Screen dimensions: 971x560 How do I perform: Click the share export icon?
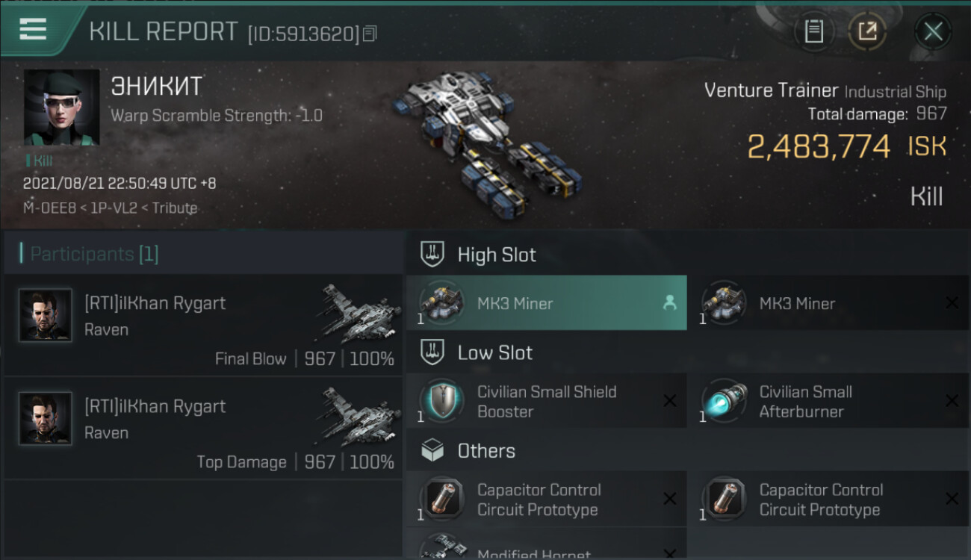(867, 31)
